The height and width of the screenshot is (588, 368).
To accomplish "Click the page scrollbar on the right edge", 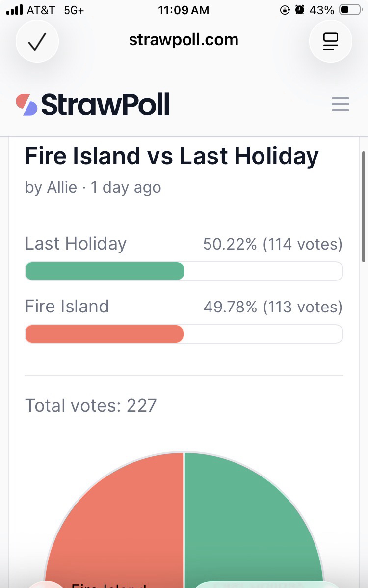I will pos(363,206).
